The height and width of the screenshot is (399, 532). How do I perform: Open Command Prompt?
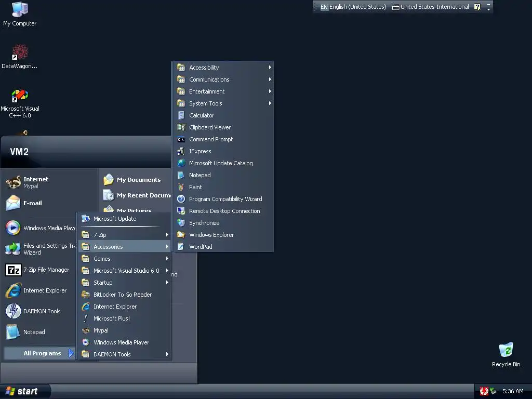[222, 139]
